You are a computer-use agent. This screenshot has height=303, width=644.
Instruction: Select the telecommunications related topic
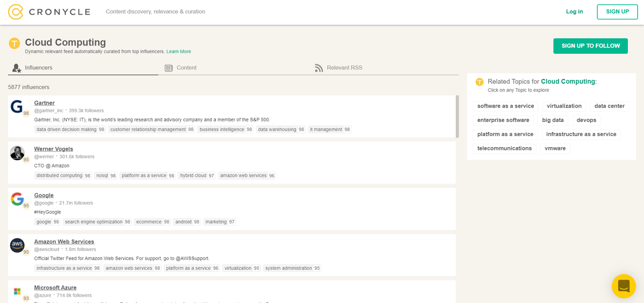click(504, 148)
